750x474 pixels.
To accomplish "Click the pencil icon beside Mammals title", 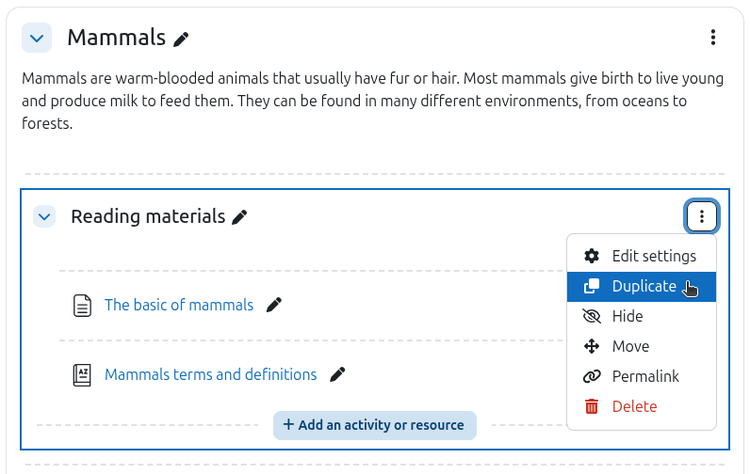I will pyautogui.click(x=181, y=39).
